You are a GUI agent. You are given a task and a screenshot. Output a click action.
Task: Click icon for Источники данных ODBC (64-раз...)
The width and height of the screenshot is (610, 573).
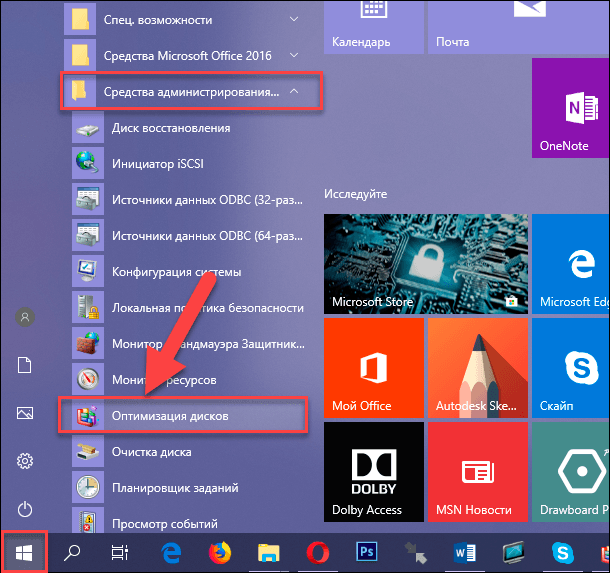point(88,235)
